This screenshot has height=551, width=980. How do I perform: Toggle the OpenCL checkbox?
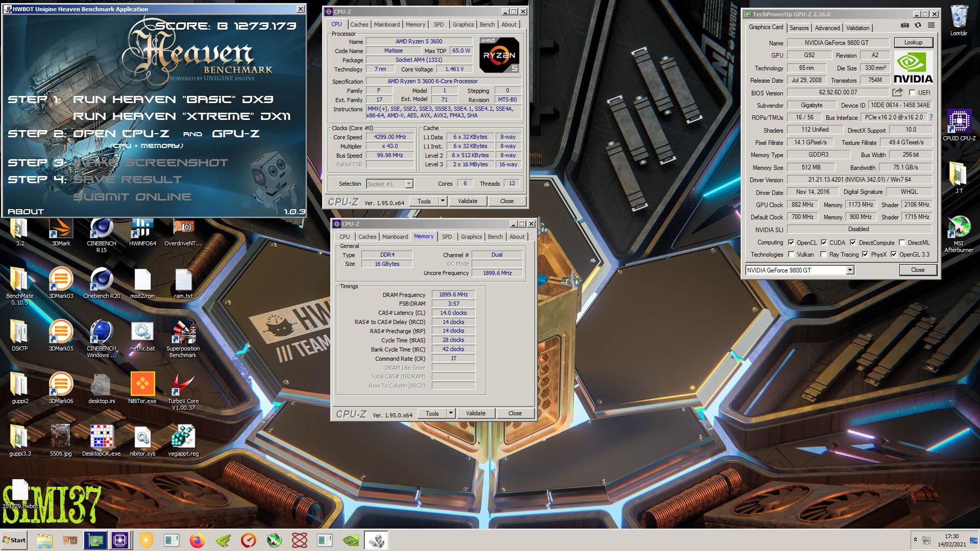(x=791, y=242)
